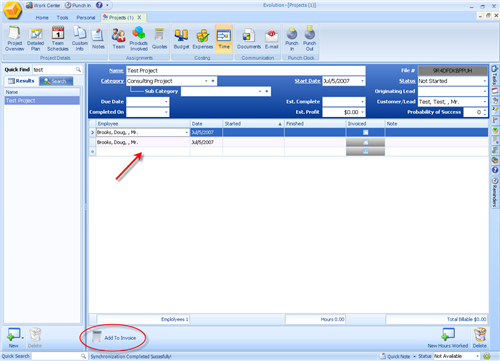Expand the Employee dropdown in first row
Image resolution: width=500 pixels, height=361 pixels.
[x=186, y=132]
